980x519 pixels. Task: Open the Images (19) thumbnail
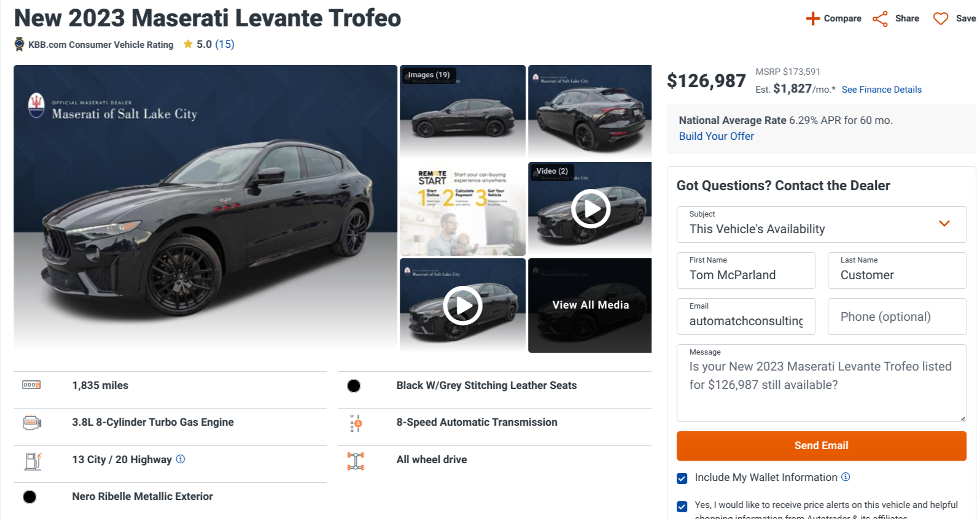pos(462,110)
